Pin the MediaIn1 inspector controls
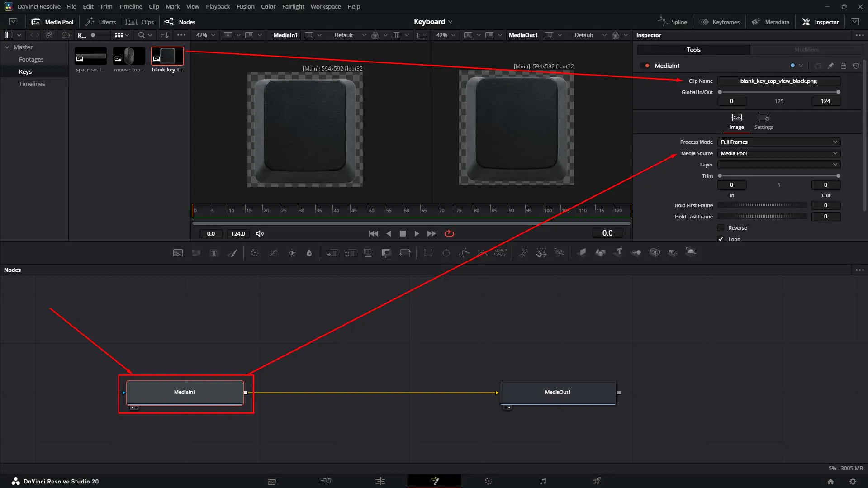 tap(830, 66)
